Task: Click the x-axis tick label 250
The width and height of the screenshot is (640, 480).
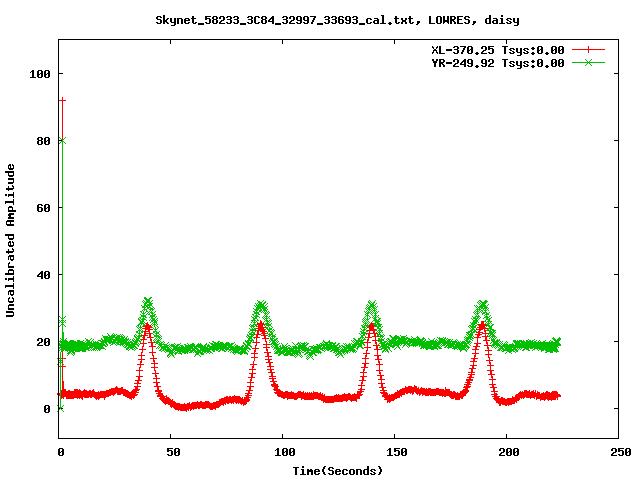Action: coord(621,452)
